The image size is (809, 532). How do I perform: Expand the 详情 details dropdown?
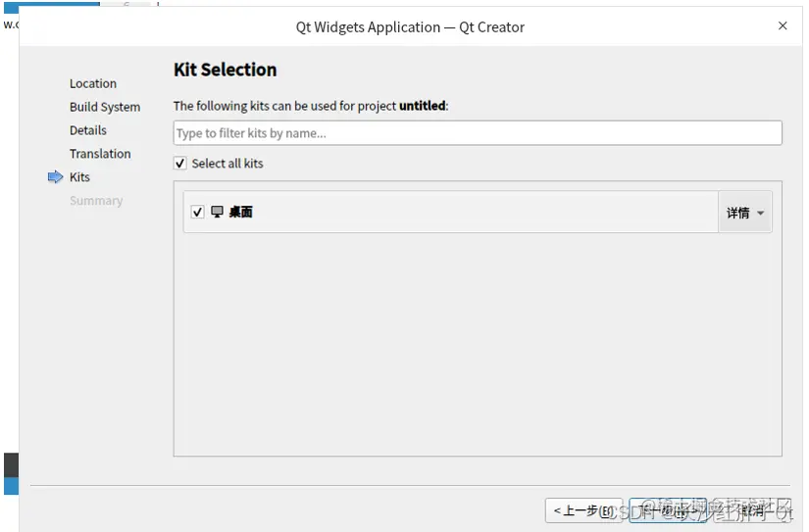click(x=745, y=213)
